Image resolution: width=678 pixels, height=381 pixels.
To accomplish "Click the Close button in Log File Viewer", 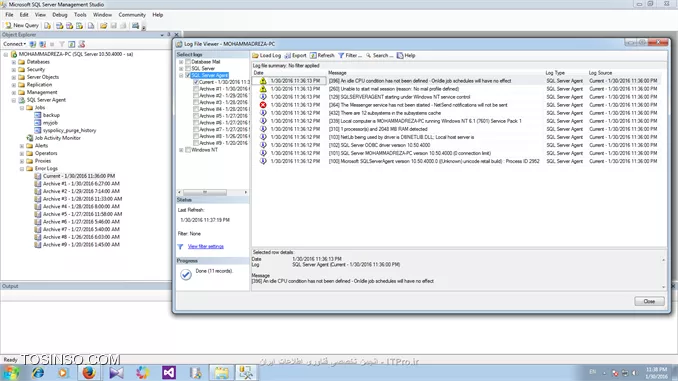I will (649, 301).
